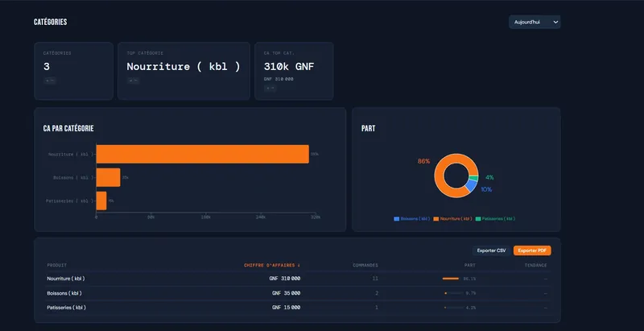Click the Produit column header
This screenshot has width=644, height=331.
click(56, 265)
